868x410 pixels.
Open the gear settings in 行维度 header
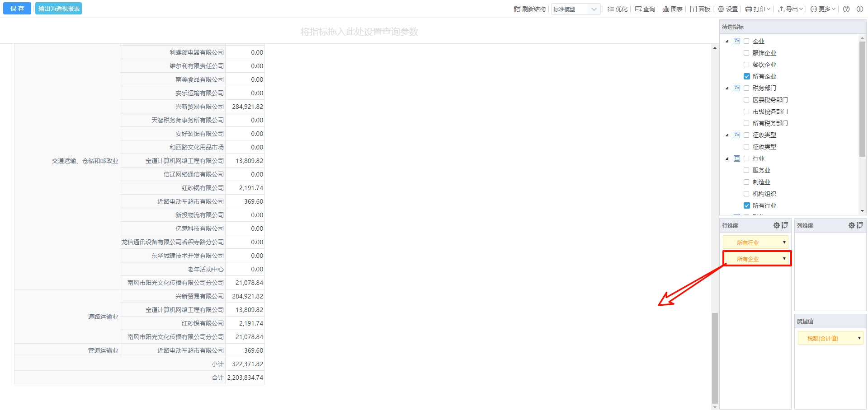(776, 225)
